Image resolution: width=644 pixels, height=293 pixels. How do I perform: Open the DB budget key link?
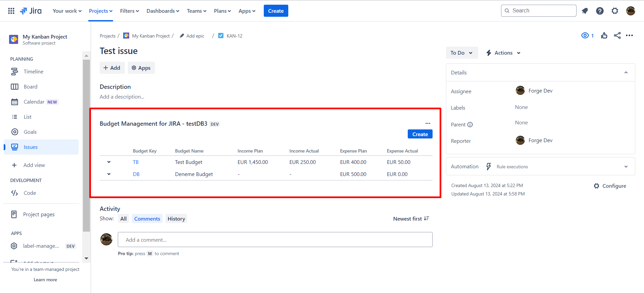pyautogui.click(x=136, y=174)
